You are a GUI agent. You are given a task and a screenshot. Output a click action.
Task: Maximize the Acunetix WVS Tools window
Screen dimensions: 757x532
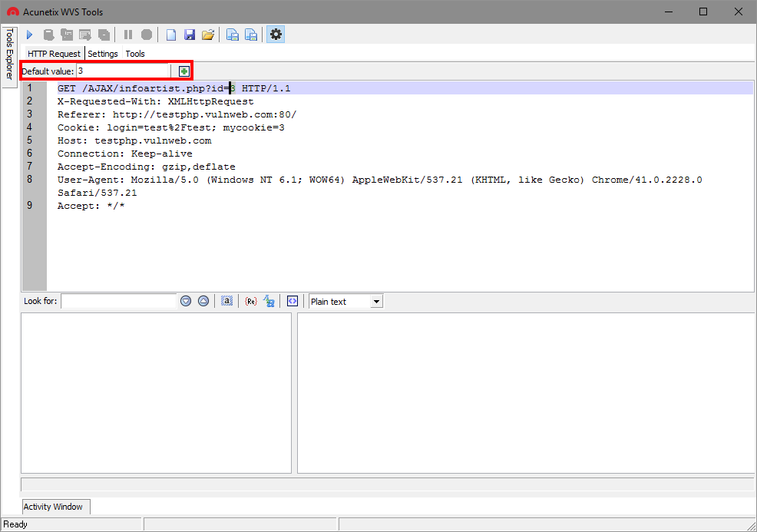703,12
